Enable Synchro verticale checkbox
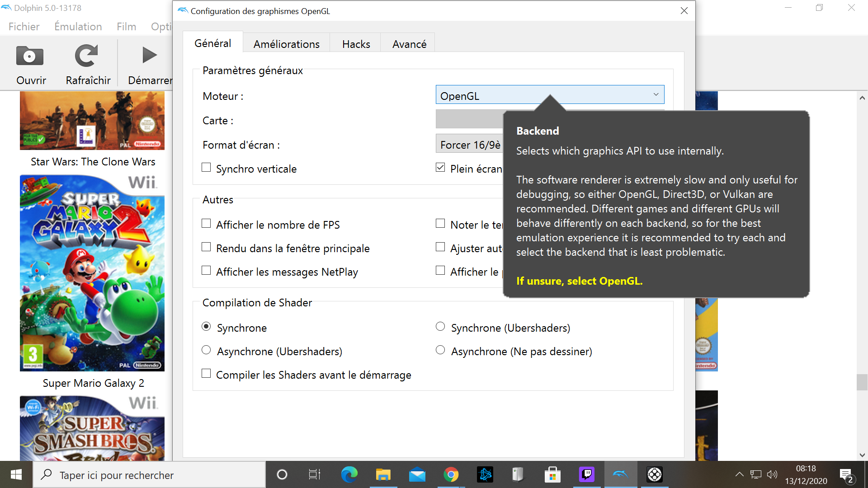The width and height of the screenshot is (868, 488). coord(206,168)
